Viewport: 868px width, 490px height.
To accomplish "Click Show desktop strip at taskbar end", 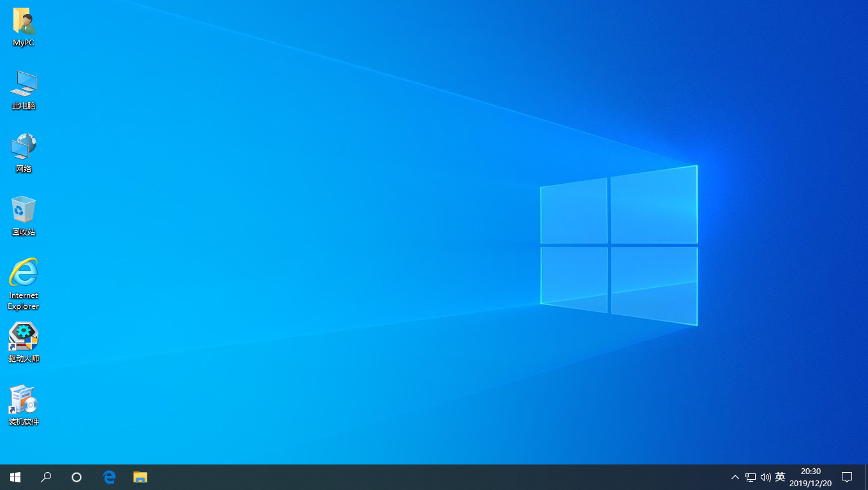I will [x=866, y=477].
